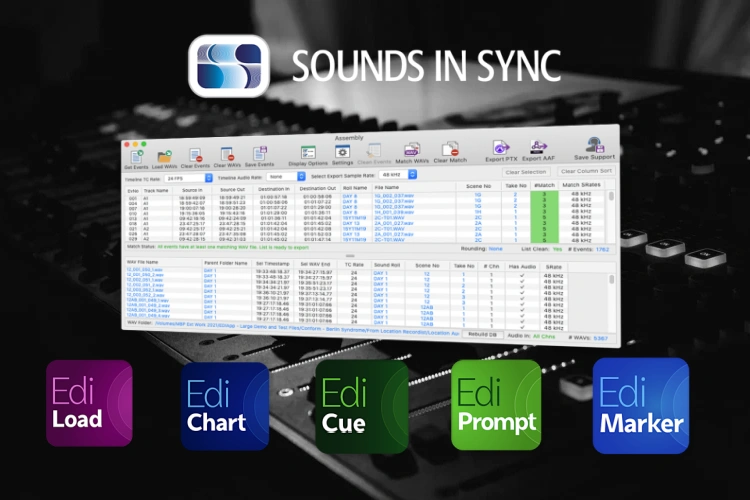The height and width of the screenshot is (500, 750).
Task: Open the Settings gear icon
Action: click(342, 152)
